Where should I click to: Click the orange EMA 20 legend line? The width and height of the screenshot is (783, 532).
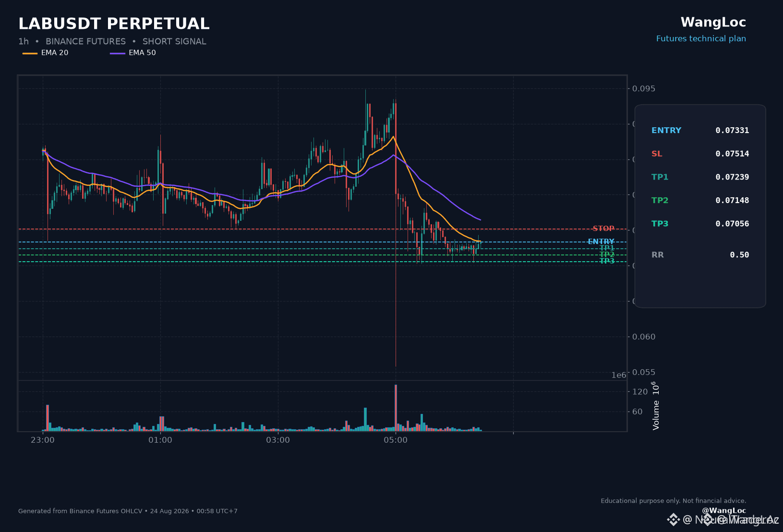click(x=30, y=53)
